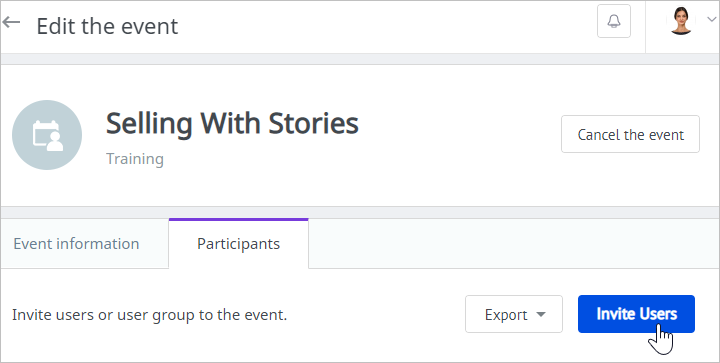Click the Edit the event page heading
The height and width of the screenshot is (363, 720).
[x=107, y=26]
